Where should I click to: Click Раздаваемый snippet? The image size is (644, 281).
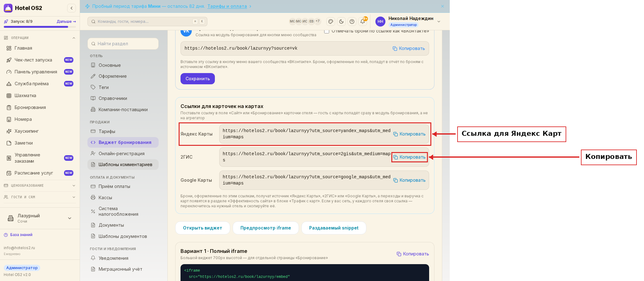(x=334, y=228)
